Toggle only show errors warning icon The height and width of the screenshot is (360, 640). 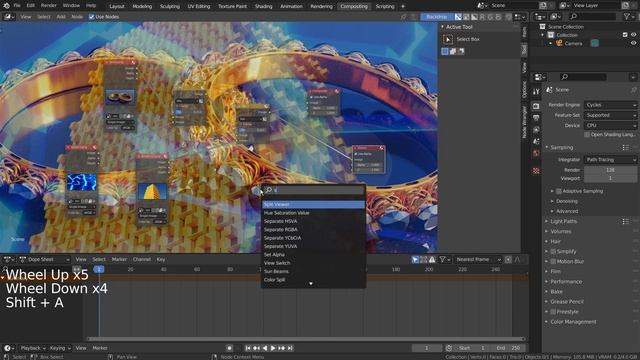click(x=432, y=260)
